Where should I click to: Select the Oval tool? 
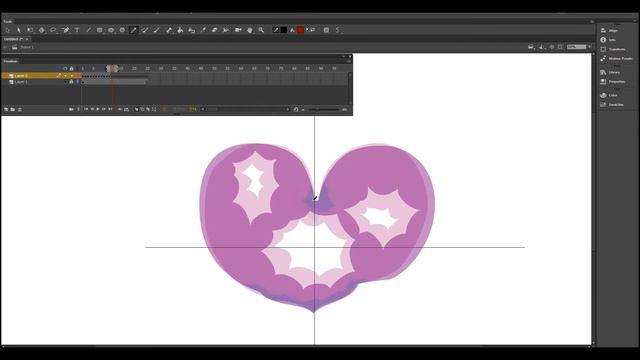pyautogui.click(x=111, y=30)
